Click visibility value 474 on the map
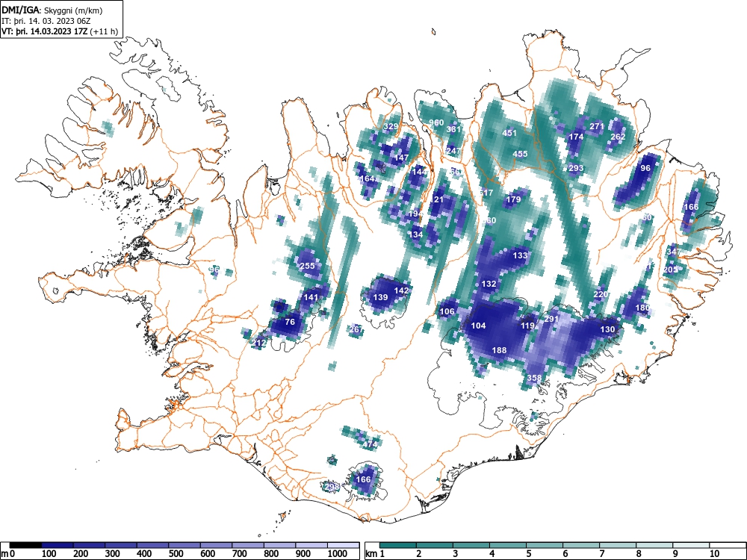Image resolution: width=747 pixels, height=560 pixels. coord(371,444)
